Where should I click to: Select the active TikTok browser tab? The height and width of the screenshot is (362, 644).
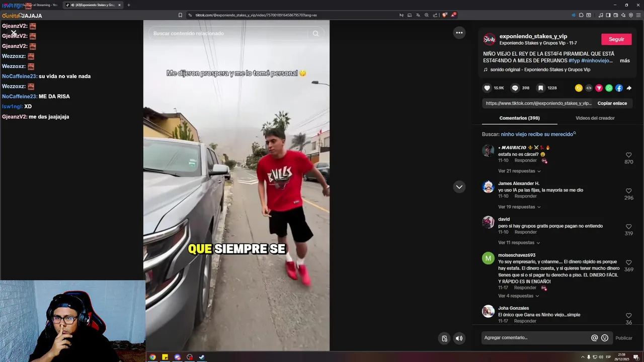(93, 5)
